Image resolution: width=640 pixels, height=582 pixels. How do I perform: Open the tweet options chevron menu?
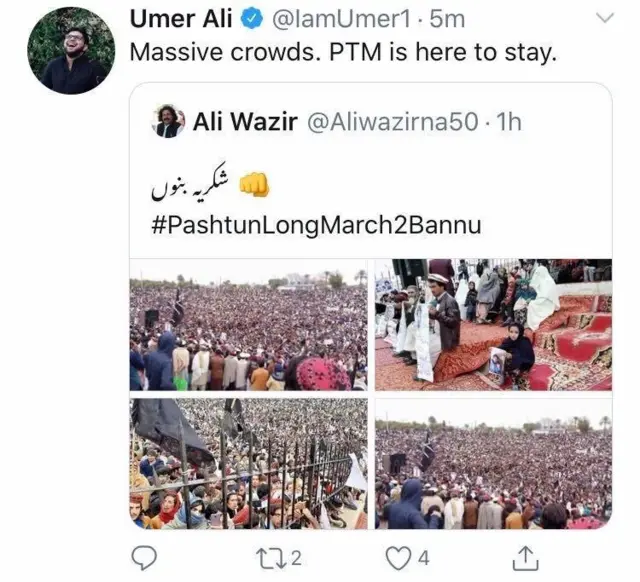click(605, 19)
